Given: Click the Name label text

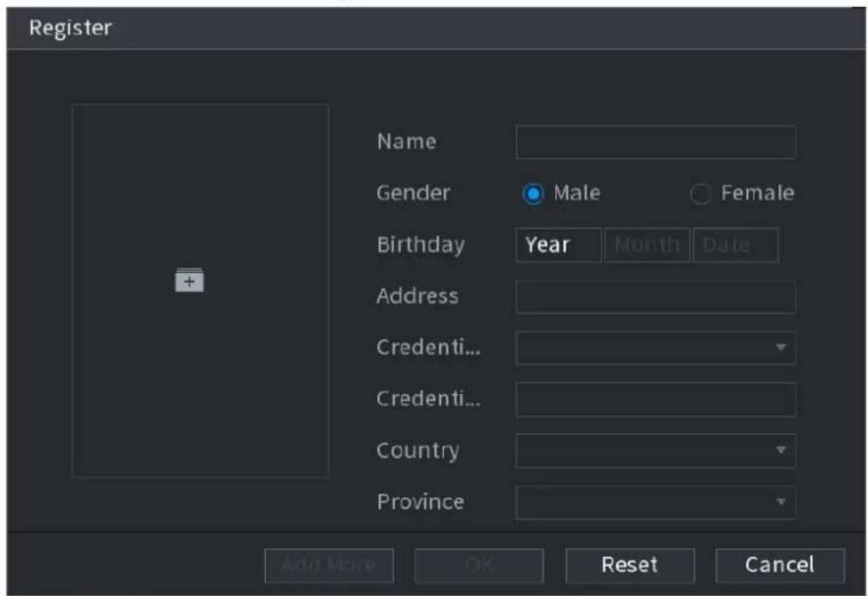Looking at the screenshot, I should [x=407, y=141].
